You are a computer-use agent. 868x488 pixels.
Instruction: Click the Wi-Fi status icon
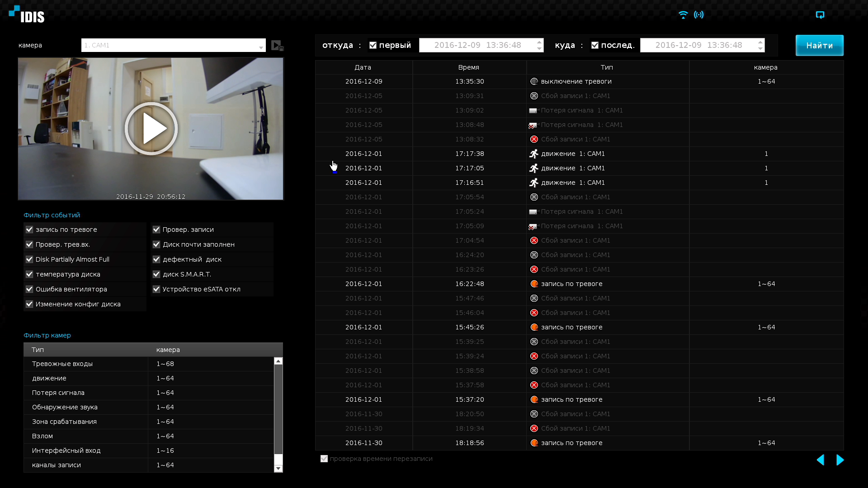click(683, 15)
